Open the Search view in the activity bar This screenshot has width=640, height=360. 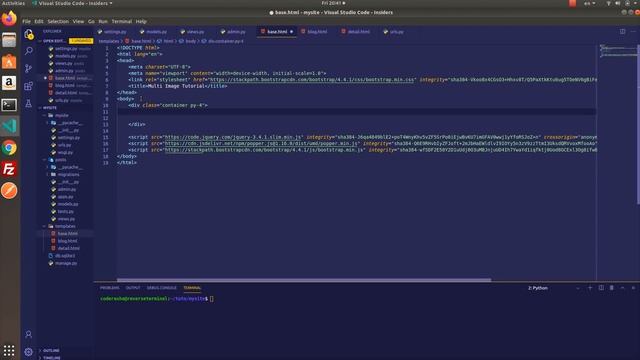click(x=29, y=51)
